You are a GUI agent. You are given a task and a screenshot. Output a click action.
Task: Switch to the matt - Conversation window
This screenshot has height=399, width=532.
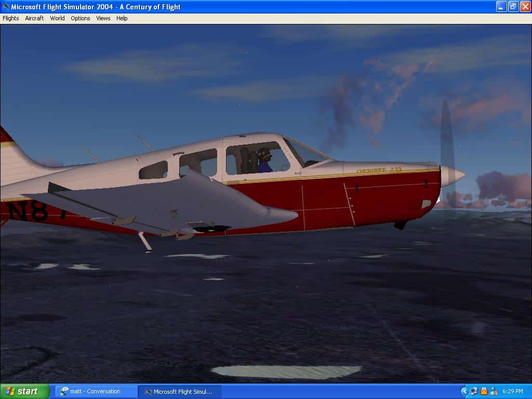[96, 391]
